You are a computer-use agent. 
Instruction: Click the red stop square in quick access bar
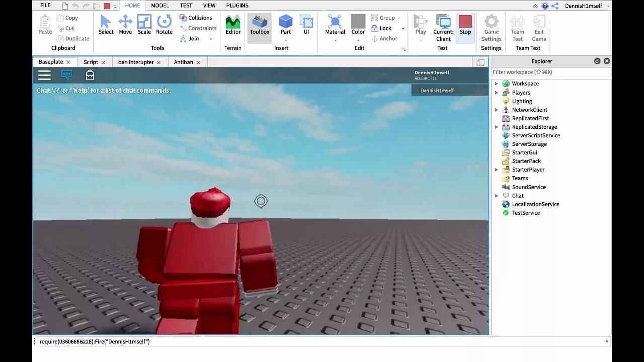point(107,6)
